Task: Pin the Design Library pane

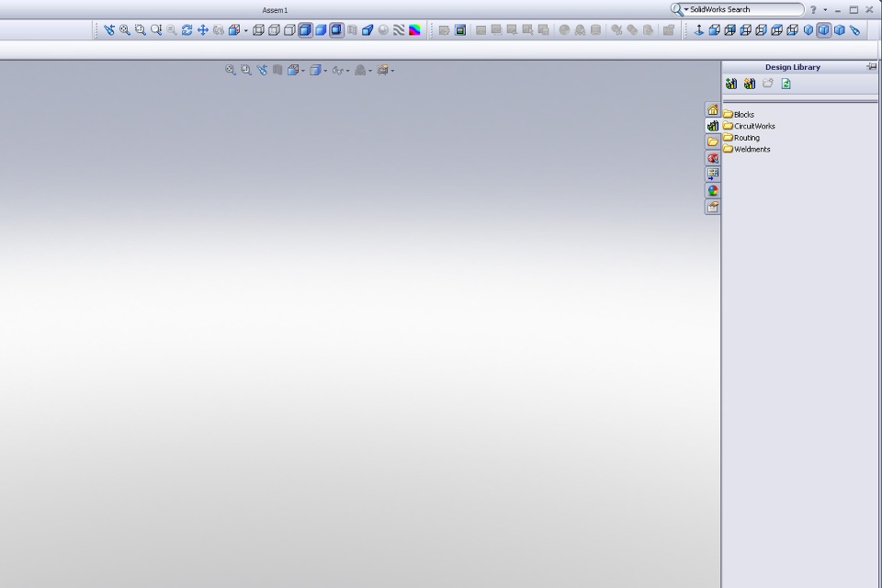Action: 871,66
